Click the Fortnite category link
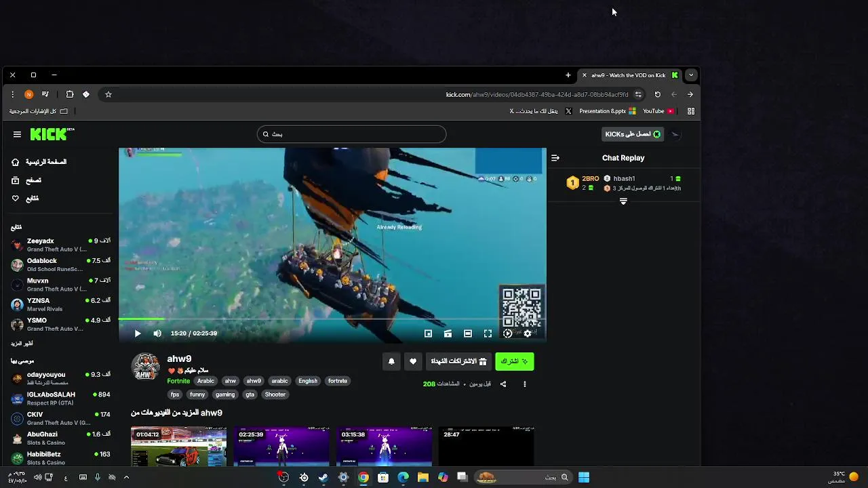Viewport: 868px width, 488px height. click(178, 381)
